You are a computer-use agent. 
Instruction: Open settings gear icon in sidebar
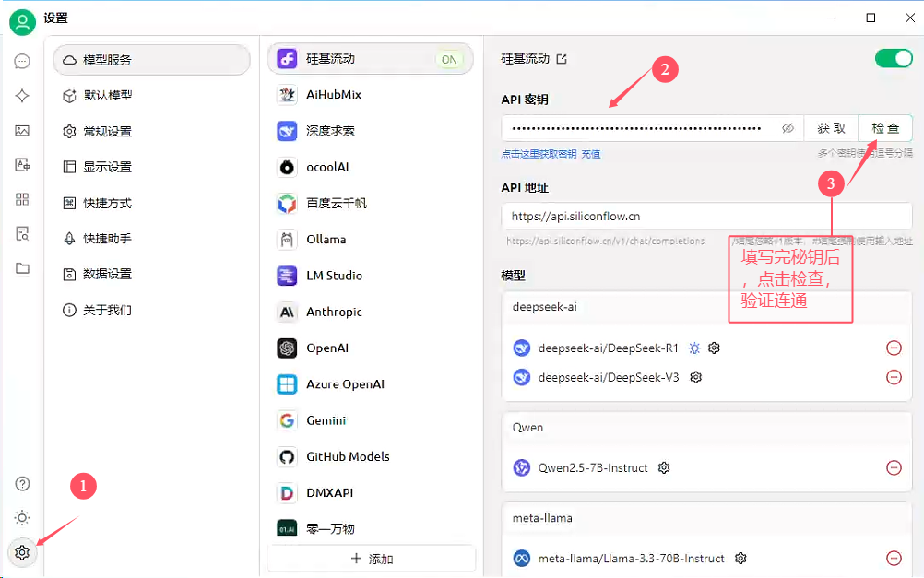(22, 553)
